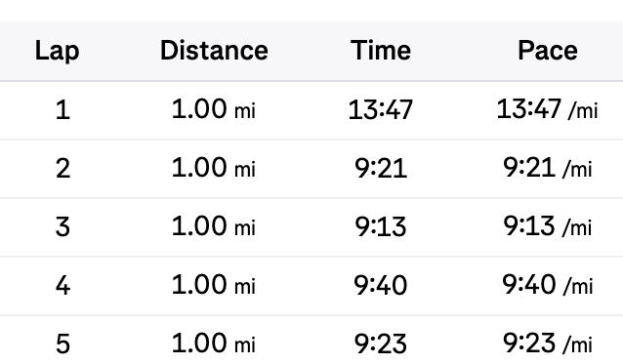Click the 9:21 time value in lap 2
Screen dimensions: 623x364
pos(381,168)
